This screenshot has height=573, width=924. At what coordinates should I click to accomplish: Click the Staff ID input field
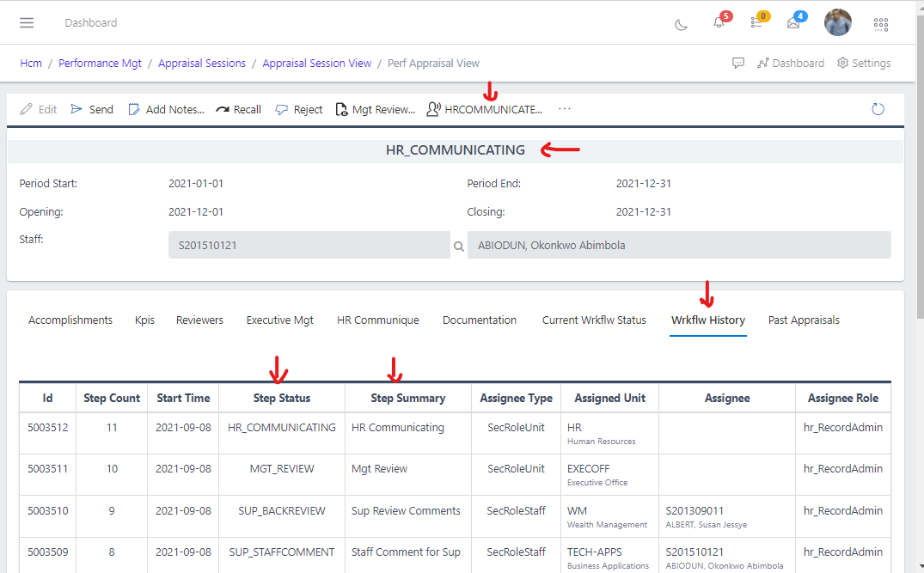pos(309,246)
